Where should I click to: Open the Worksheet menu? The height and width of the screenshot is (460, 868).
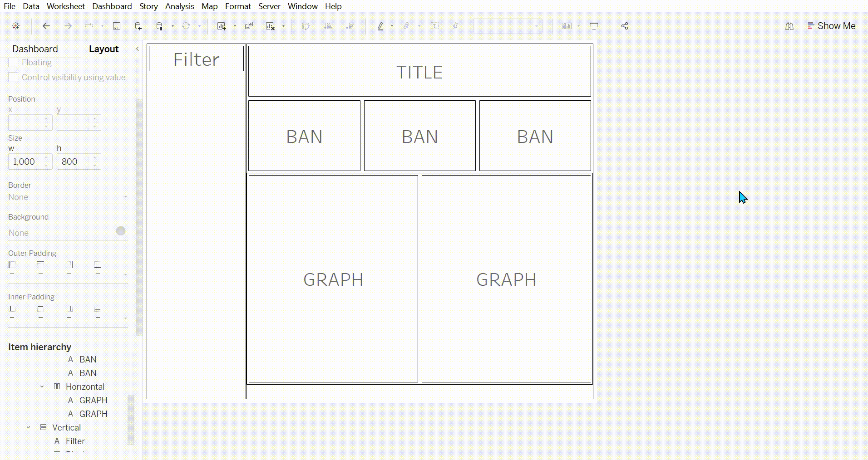[x=66, y=6]
